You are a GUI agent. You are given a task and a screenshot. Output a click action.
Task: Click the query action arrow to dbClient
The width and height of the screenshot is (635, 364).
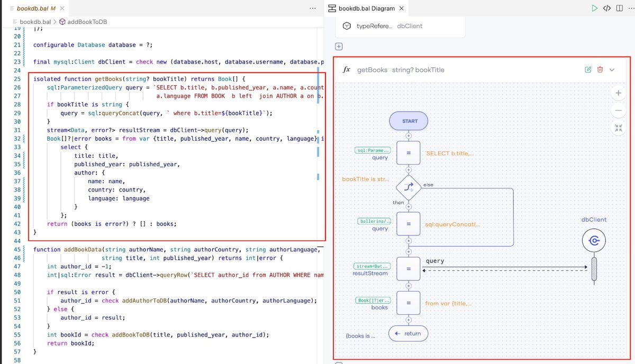505,267
